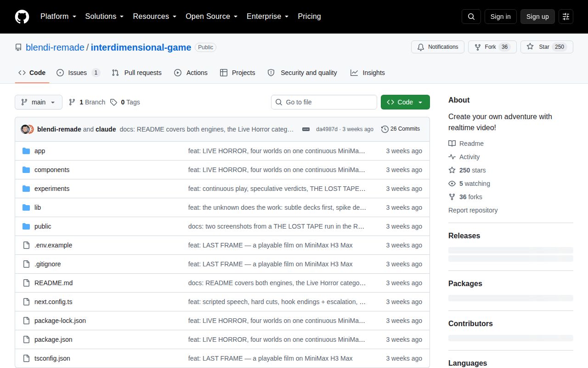Click the fork icon beside 36 forks
588x368 pixels.
452,197
